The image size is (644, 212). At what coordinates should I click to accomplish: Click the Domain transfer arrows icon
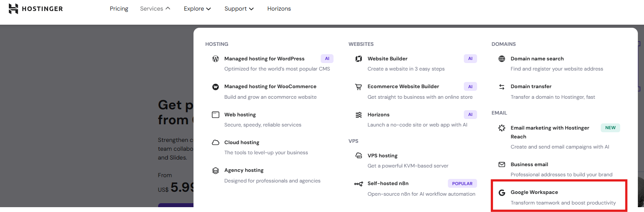(502, 87)
